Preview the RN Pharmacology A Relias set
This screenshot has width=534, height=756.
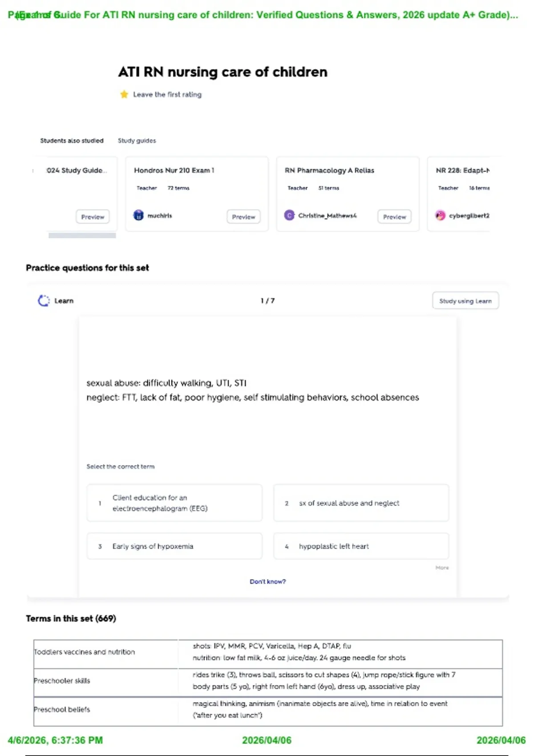tap(394, 217)
